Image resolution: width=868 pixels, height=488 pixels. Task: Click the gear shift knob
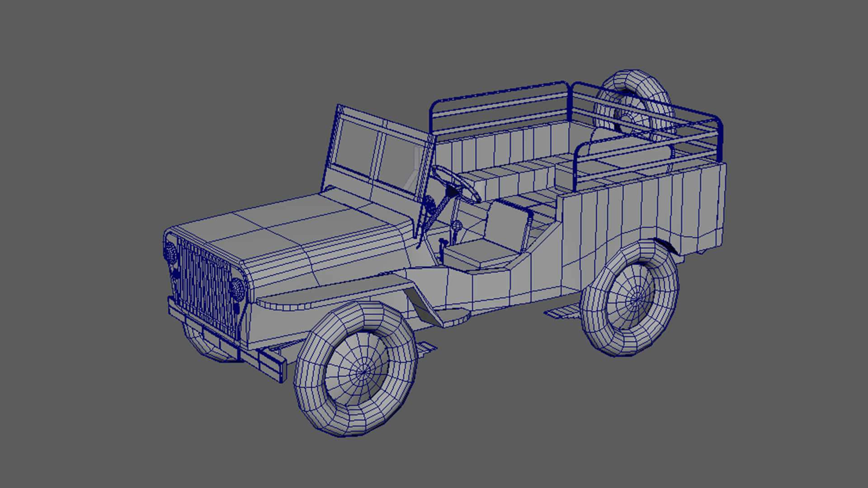458,225
